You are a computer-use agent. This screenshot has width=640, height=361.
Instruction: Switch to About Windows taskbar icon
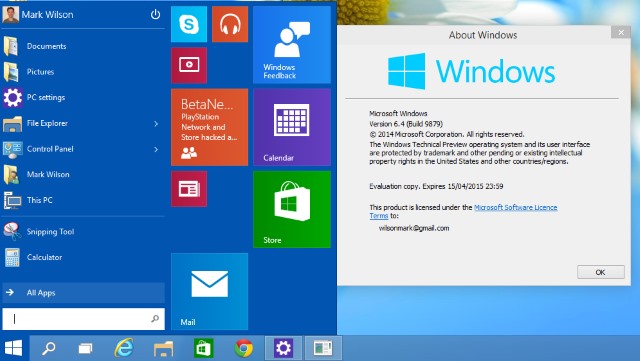(x=323, y=348)
